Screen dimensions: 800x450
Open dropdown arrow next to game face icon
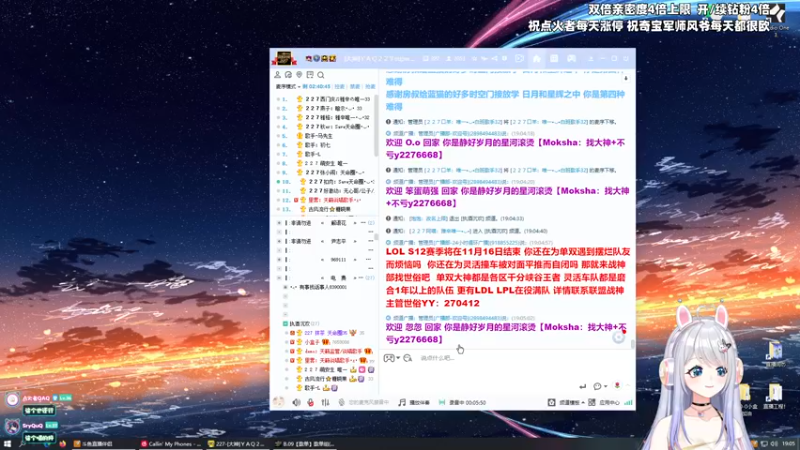(x=398, y=358)
